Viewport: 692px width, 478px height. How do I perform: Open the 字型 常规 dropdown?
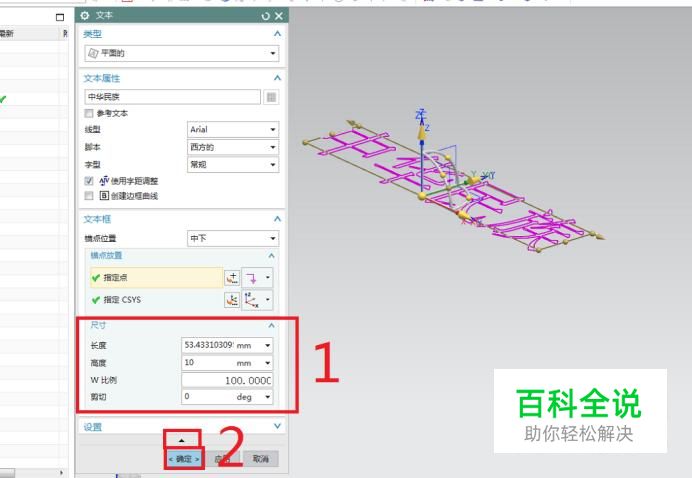(x=233, y=165)
